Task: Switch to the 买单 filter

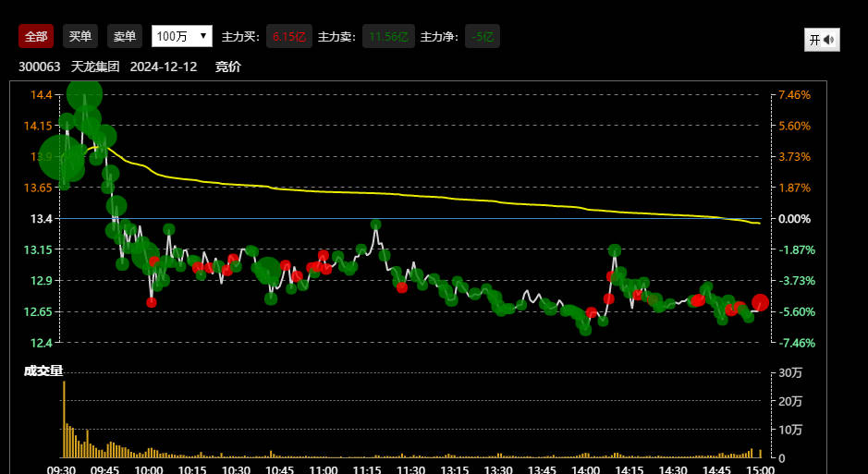Action: click(80, 36)
